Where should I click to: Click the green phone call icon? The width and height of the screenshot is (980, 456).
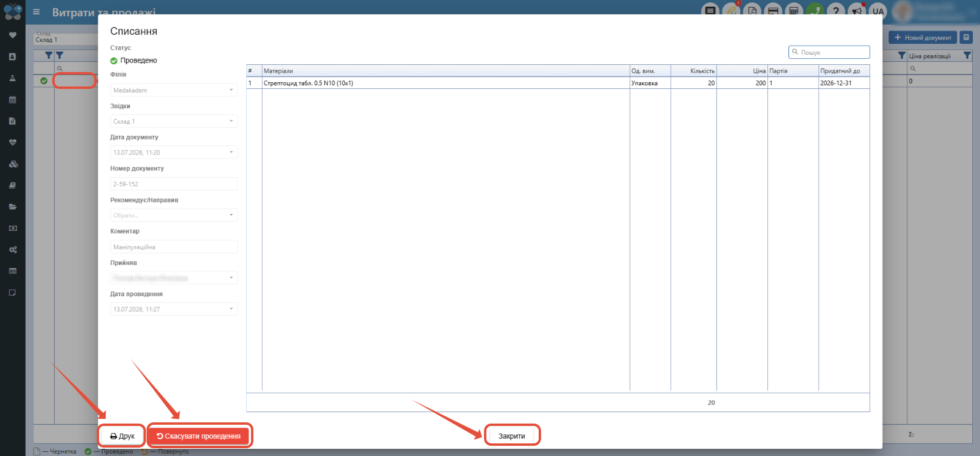[x=815, y=11]
